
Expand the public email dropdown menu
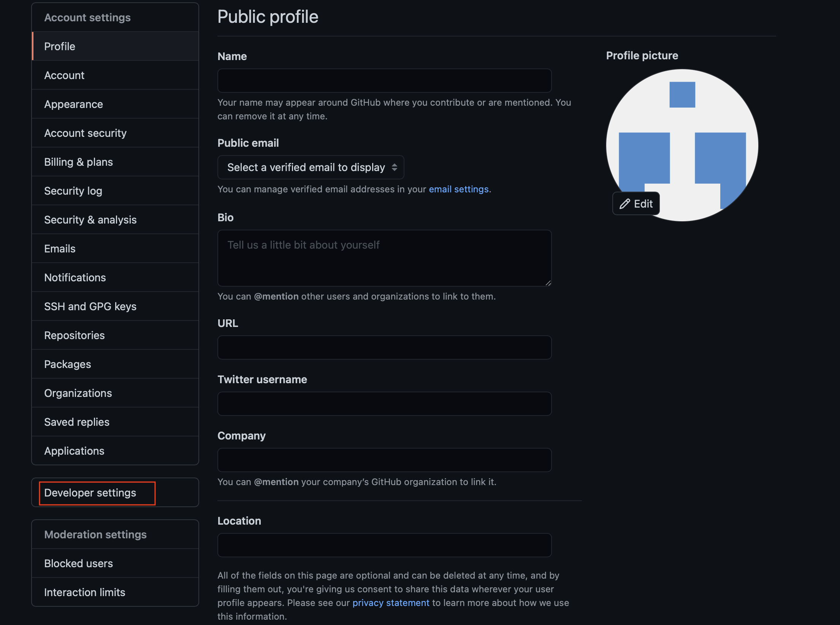pos(311,167)
